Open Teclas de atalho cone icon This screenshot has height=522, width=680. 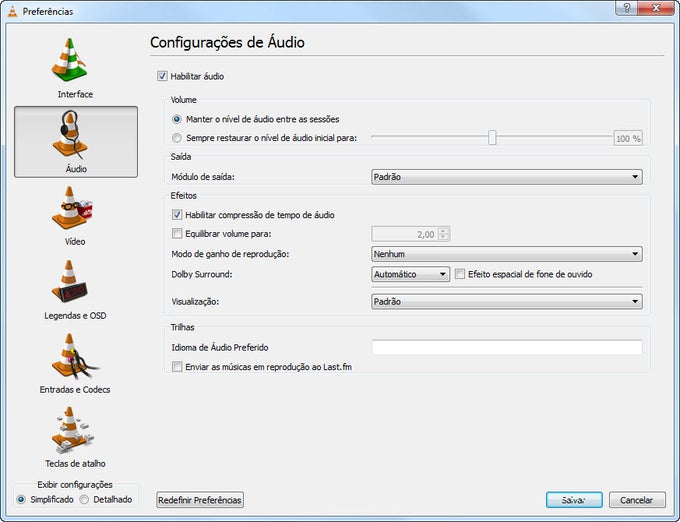[72, 430]
